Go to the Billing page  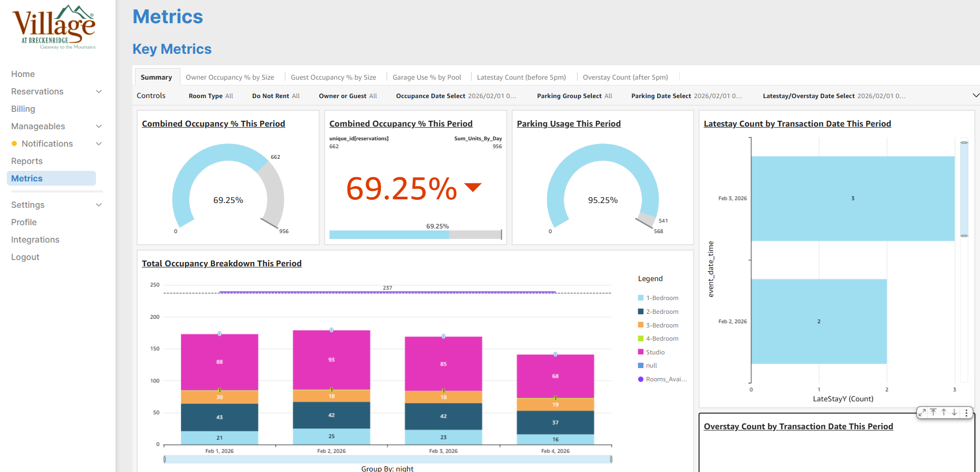pos(23,109)
